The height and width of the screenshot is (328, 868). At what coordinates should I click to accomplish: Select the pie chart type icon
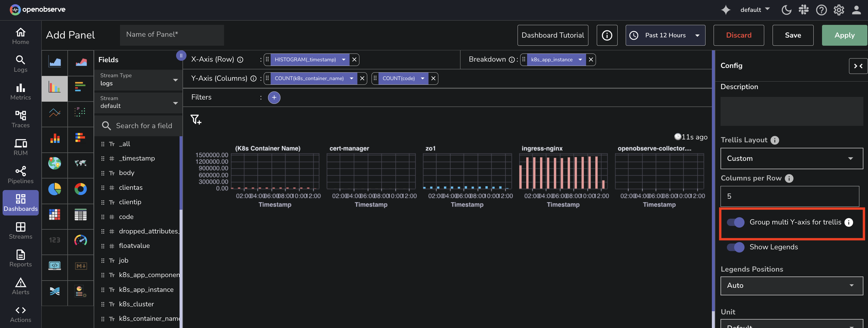55,189
